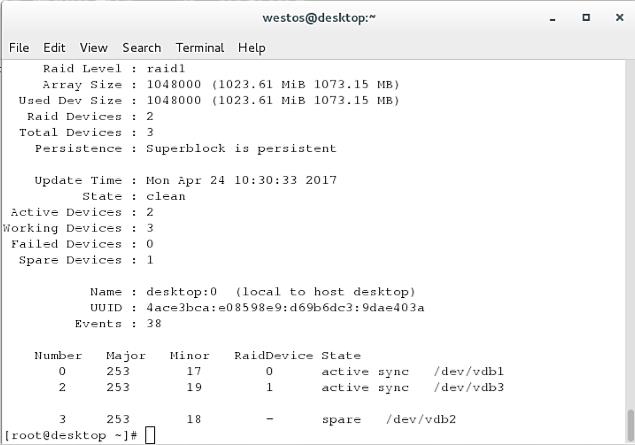This screenshot has height=445, width=635.
Task: Open the Edit menu
Action: point(54,48)
